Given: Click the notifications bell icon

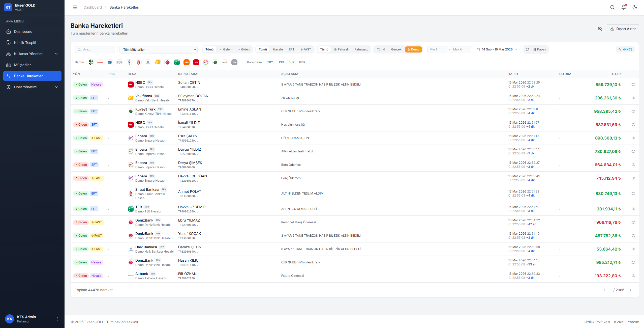Looking at the screenshot, I should [x=623, y=7].
